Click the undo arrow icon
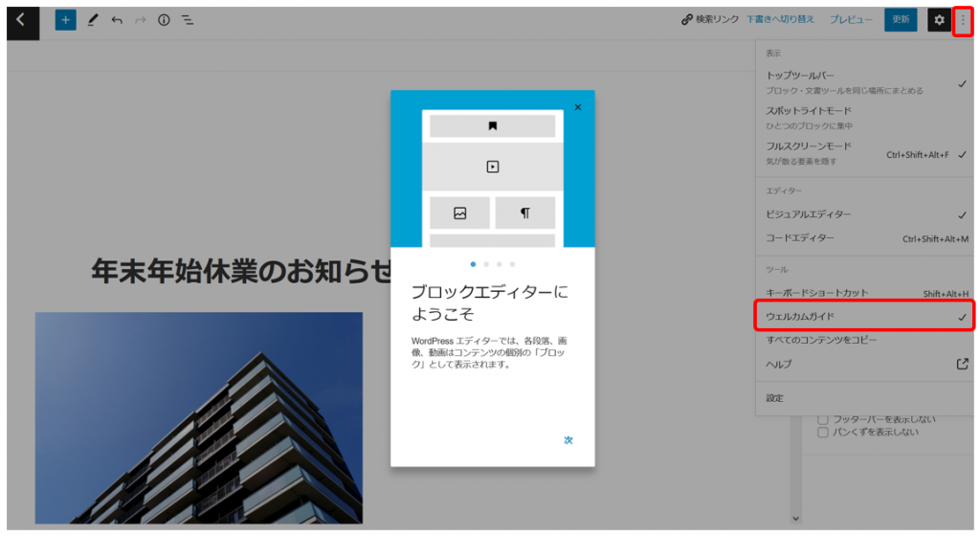Viewport: 980px width, 536px height. 117,20
